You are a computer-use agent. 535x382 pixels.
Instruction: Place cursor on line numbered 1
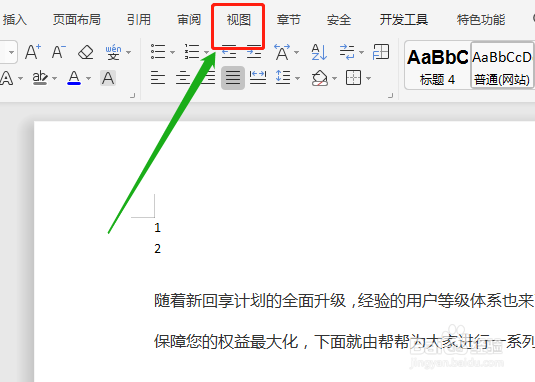click(x=157, y=227)
